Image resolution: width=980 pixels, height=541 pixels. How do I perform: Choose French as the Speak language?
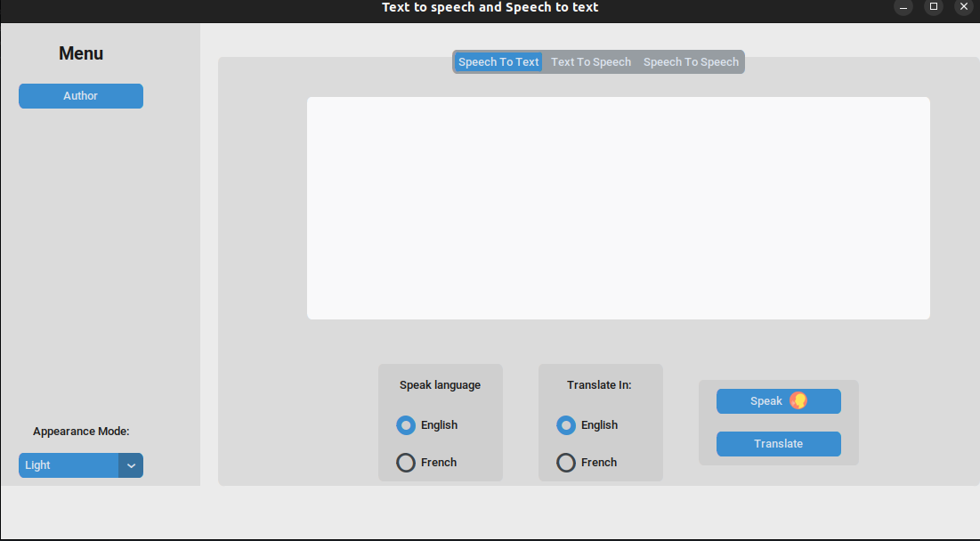click(x=406, y=463)
